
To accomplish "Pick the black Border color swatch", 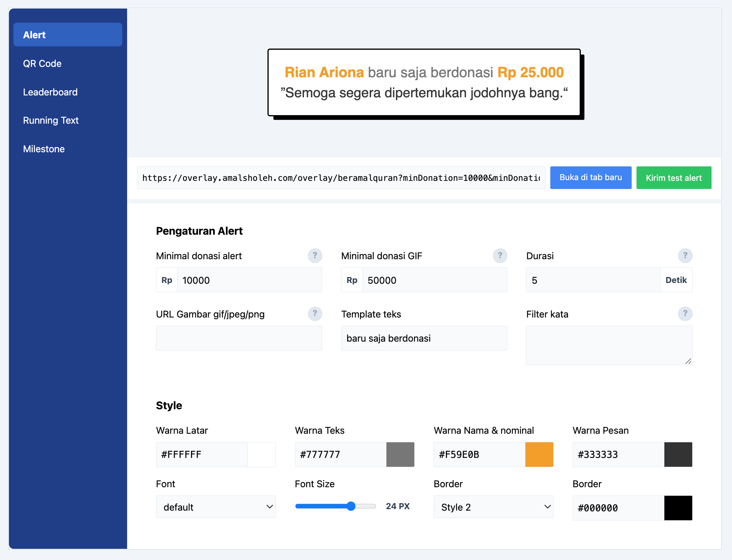I will click(x=678, y=508).
